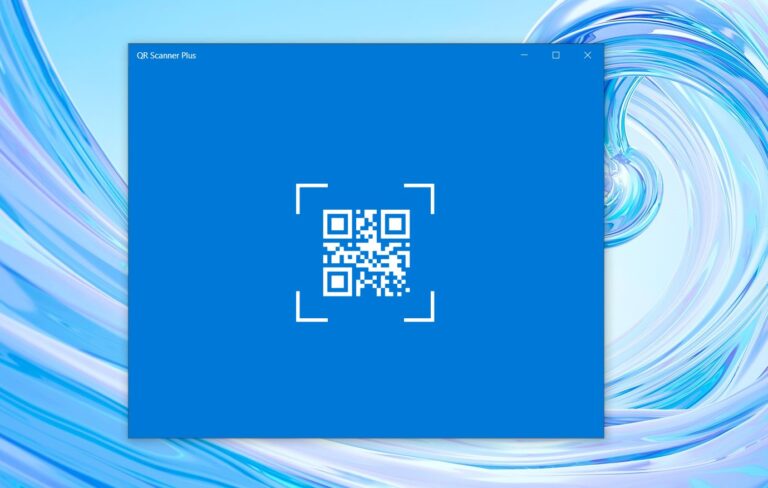This screenshot has width=768, height=488.
Task: Click the QR code scanner logo
Action: (365, 253)
